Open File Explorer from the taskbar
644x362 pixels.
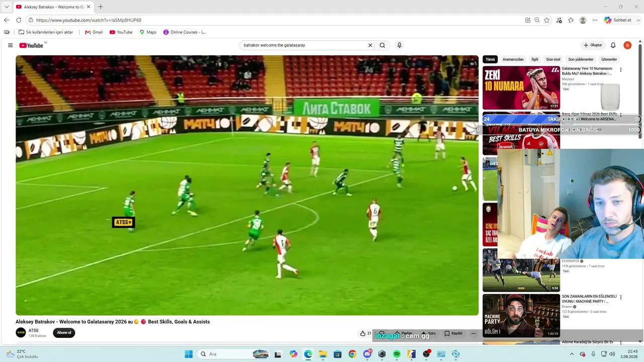click(323, 354)
